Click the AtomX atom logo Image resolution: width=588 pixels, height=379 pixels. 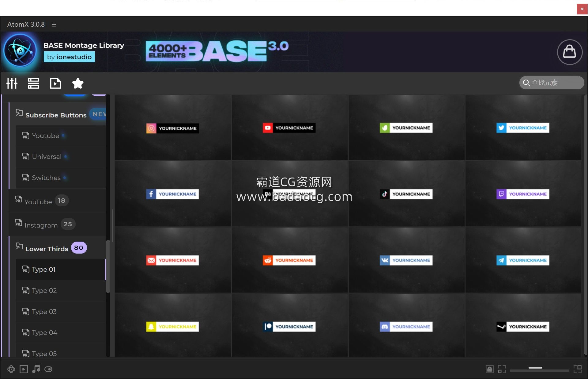tap(20, 51)
